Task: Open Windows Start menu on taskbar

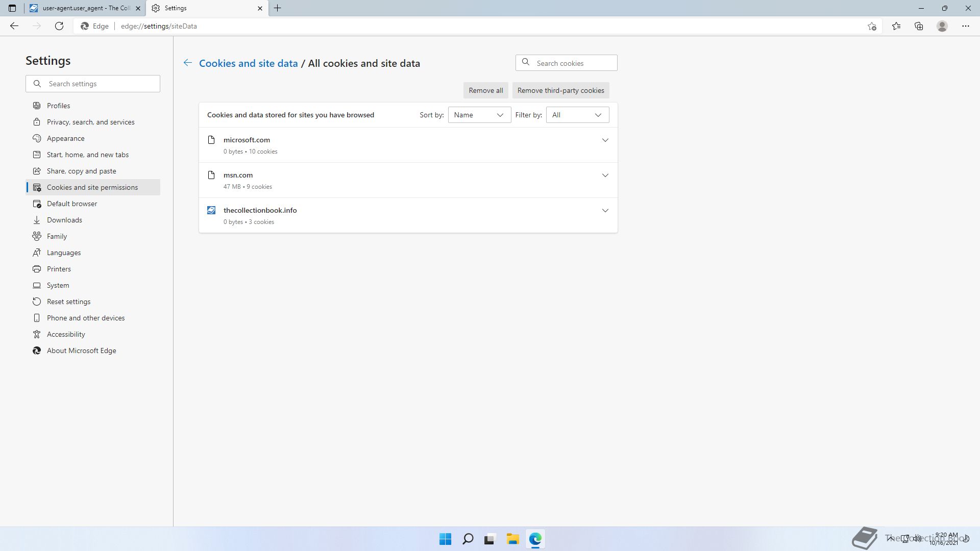Action: coord(445,539)
